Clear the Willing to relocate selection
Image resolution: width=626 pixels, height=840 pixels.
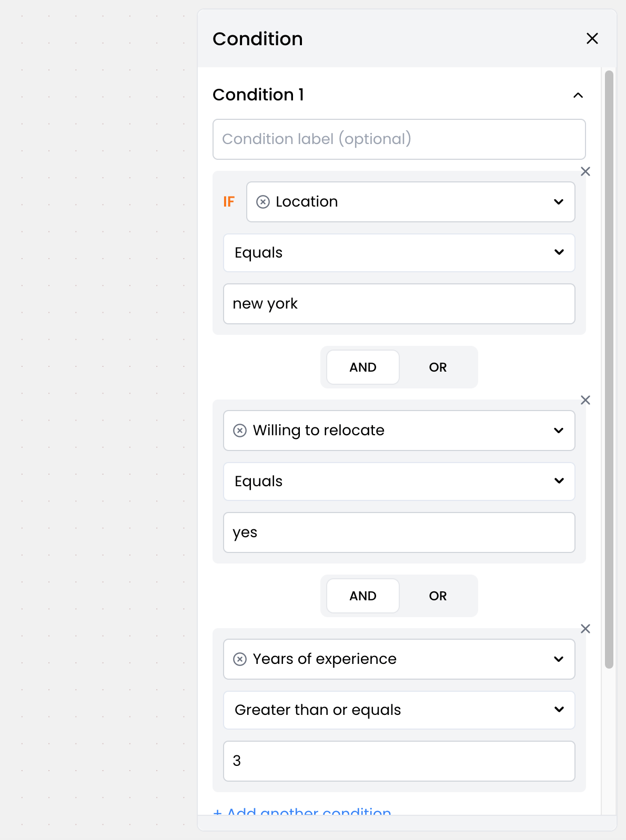coord(239,431)
